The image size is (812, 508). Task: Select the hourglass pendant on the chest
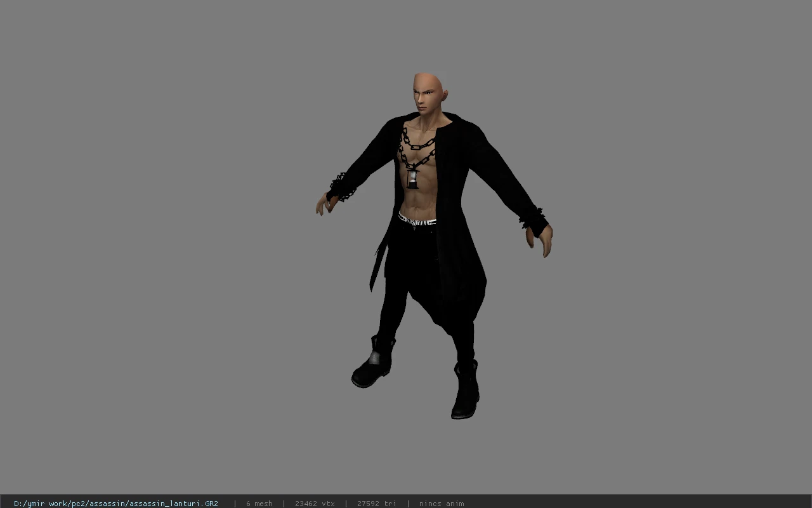(x=412, y=176)
